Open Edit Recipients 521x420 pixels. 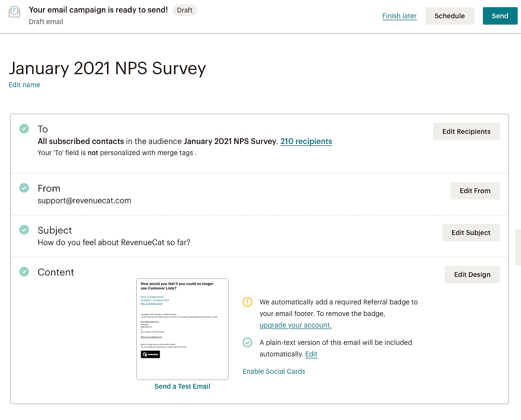tap(466, 131)
